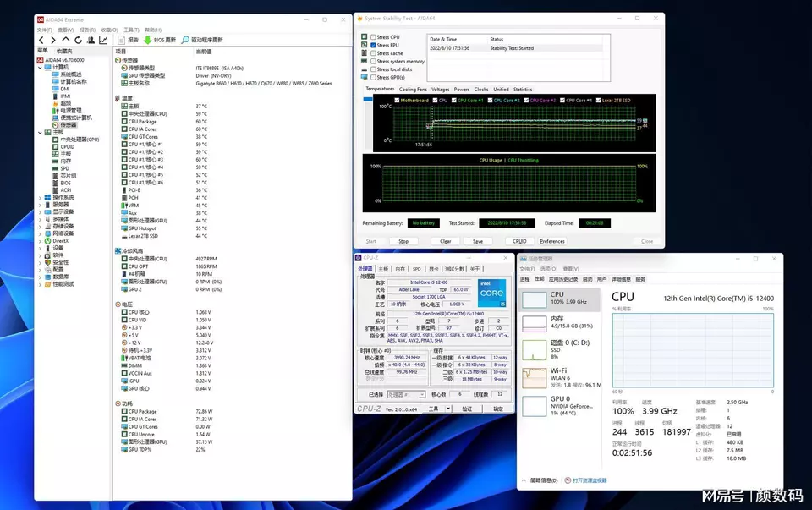
Task: Click the temperature graph scale slider bar
Action: coord(367,100)
